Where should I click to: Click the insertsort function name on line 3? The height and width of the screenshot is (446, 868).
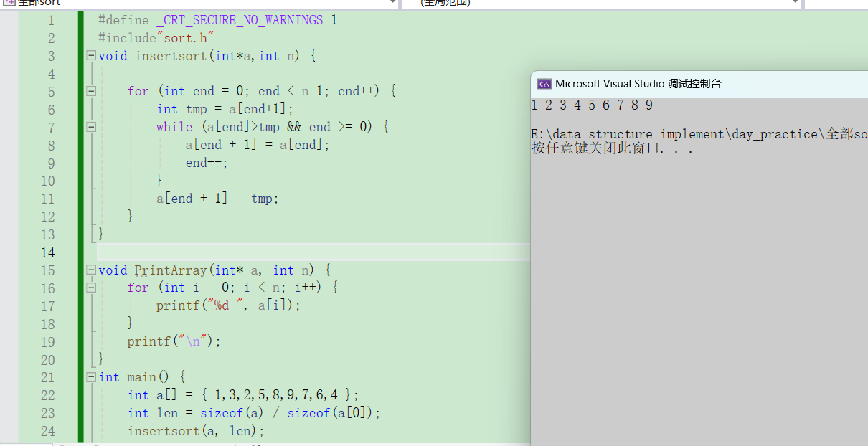point(171,56)
